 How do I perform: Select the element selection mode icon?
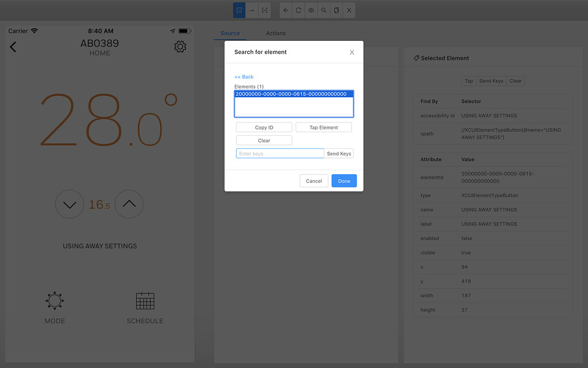point(239,10)
